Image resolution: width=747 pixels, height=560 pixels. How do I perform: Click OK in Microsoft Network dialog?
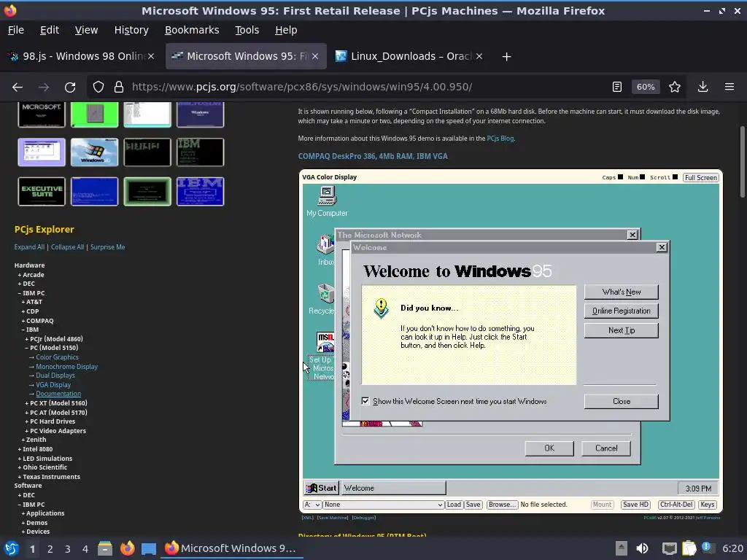point(549,448)
